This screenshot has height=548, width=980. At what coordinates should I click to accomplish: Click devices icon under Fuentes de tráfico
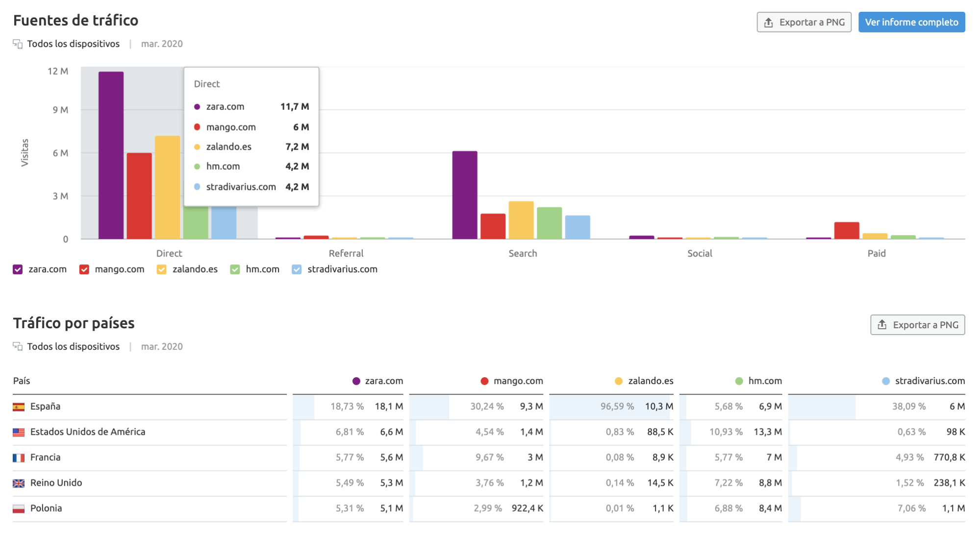coord(18,44)
